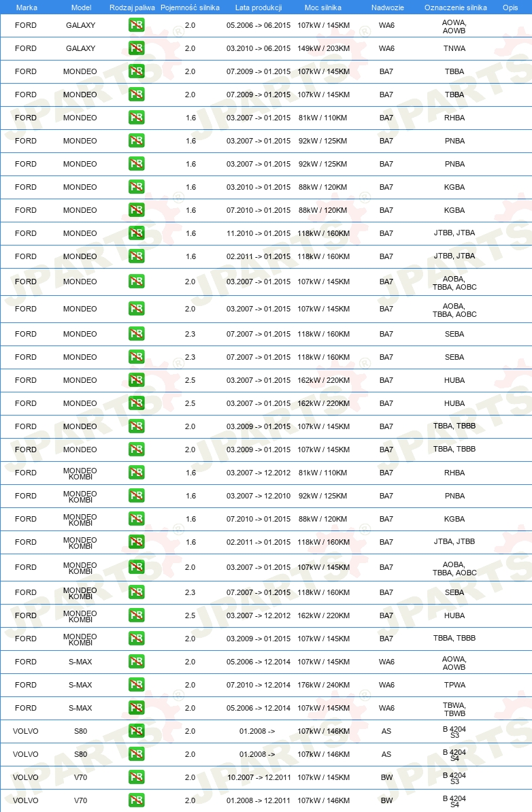Select KGBA code in Mondeo Kombi row
This screenshot has width=532, height=812.
click(454, 518)
